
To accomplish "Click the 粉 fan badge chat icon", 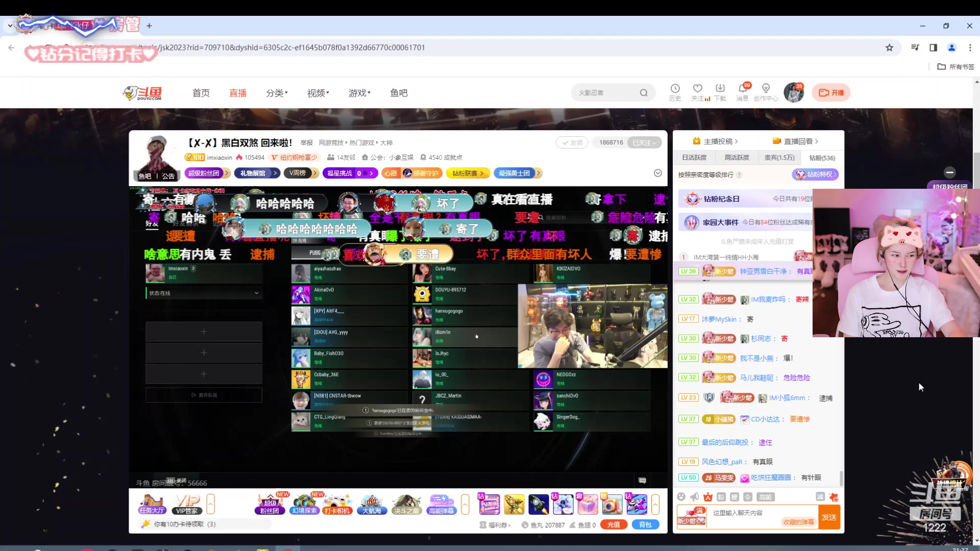I will point(721,497).
